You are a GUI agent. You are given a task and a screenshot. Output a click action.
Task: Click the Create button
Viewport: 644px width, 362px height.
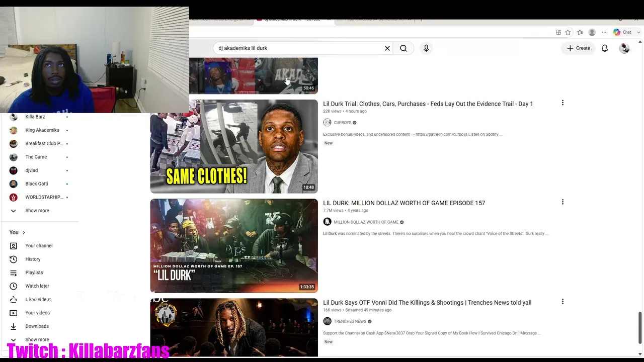click(x=578, y=48)
